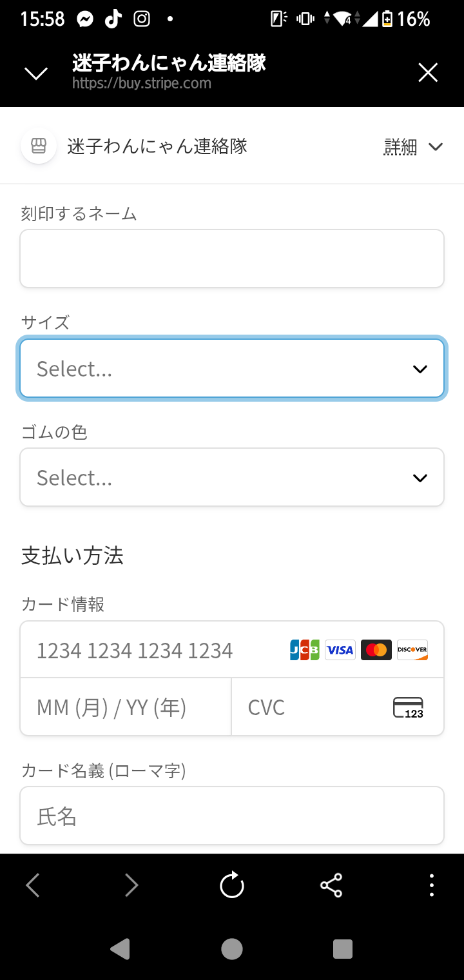Open the three-dot browser menu
Viewport: 464px width, 980px height.
click(431, 885)
